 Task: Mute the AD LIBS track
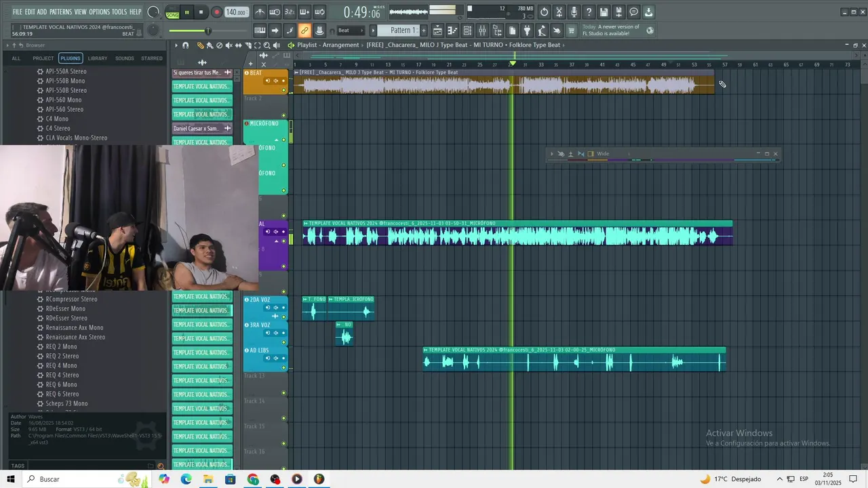[283, 367]
